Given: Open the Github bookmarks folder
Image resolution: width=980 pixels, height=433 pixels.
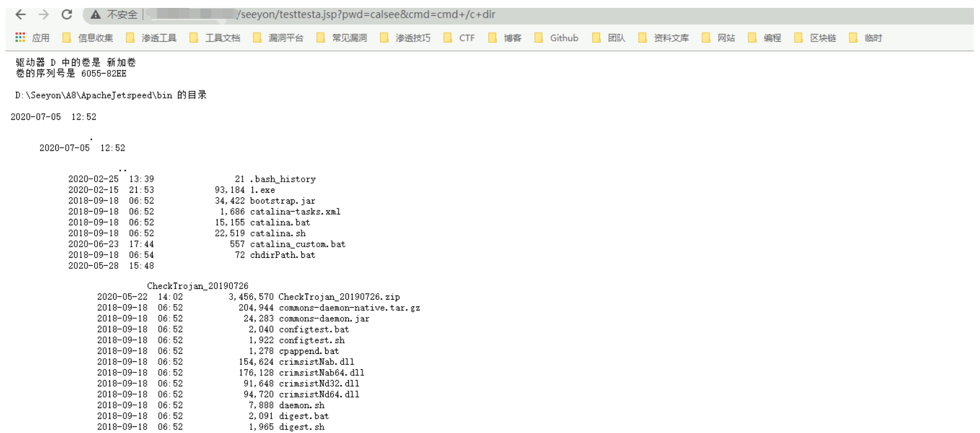Looking at the screenshot, I should 557,38.
